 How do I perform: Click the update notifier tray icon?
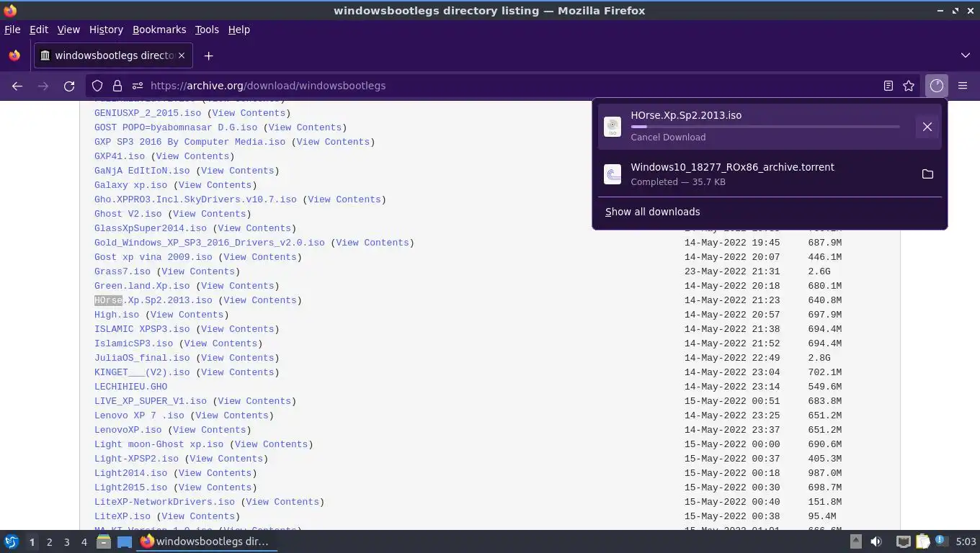941,541
